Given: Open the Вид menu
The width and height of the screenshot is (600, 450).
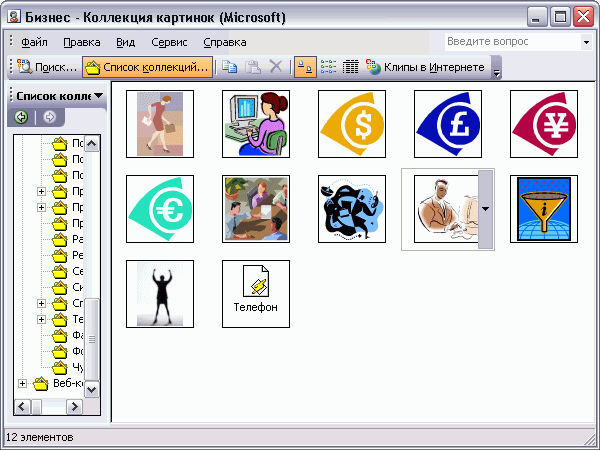Looking at the screenshot, I should (126, 42).
